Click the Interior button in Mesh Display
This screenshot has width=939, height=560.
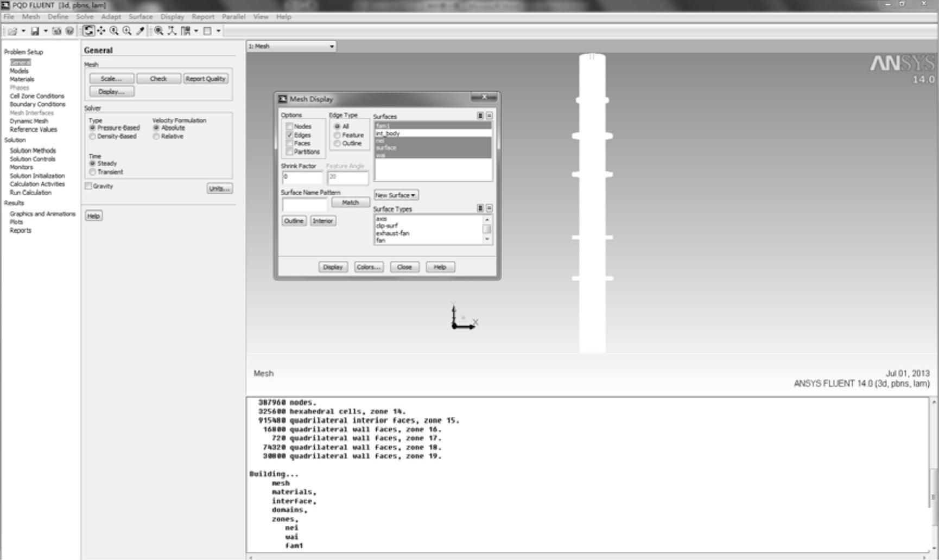pos(323,221)
